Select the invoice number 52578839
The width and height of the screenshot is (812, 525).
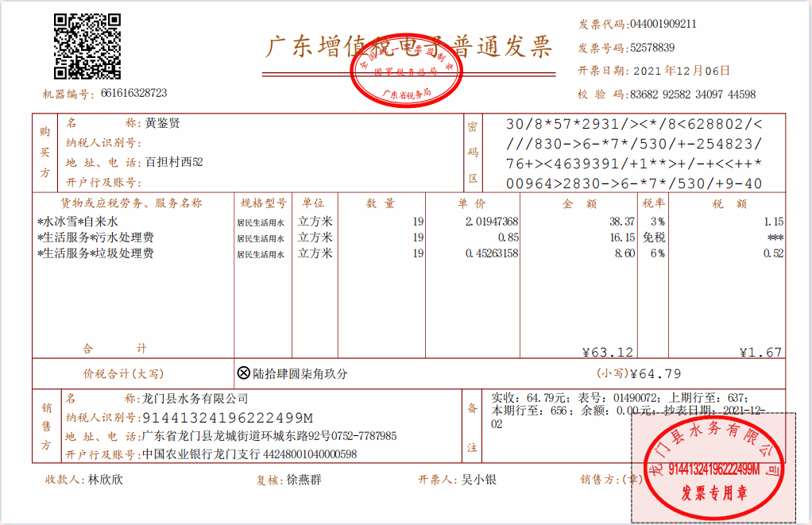click(652, 48)
